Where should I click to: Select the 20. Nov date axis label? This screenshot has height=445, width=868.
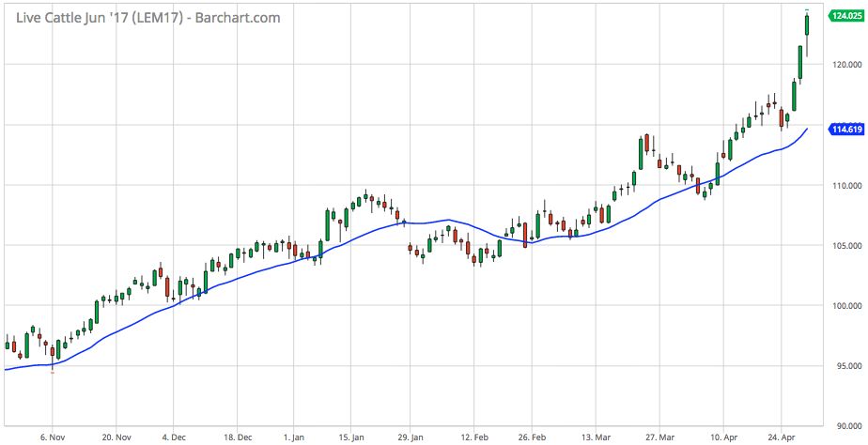point(116,437)
